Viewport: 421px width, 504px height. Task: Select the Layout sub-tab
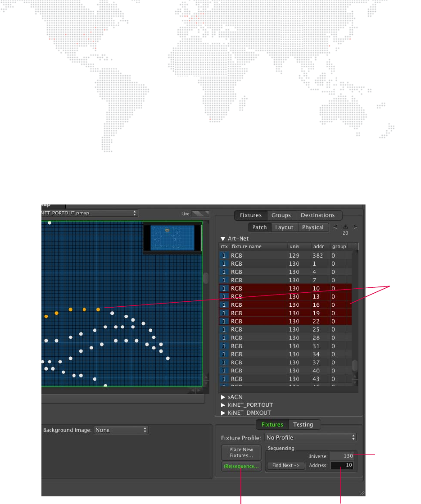click(x=285, y=227)
